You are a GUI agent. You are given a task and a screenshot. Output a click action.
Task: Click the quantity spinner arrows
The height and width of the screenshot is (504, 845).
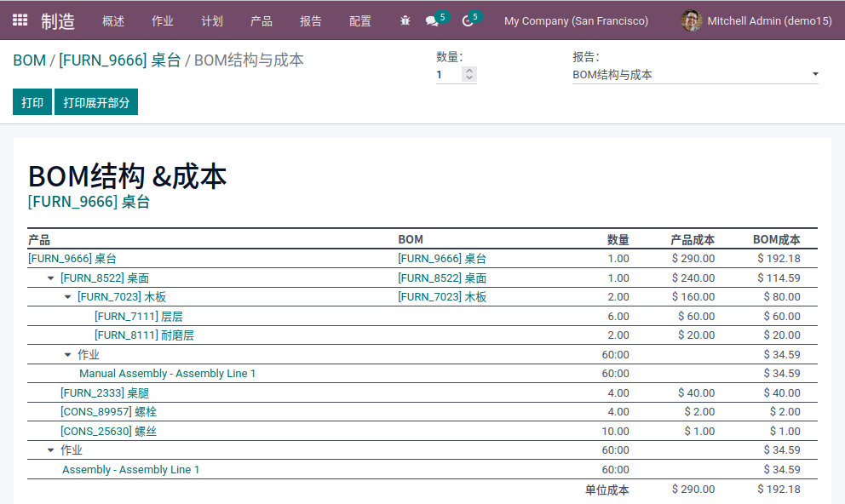[x=468, y=75]
